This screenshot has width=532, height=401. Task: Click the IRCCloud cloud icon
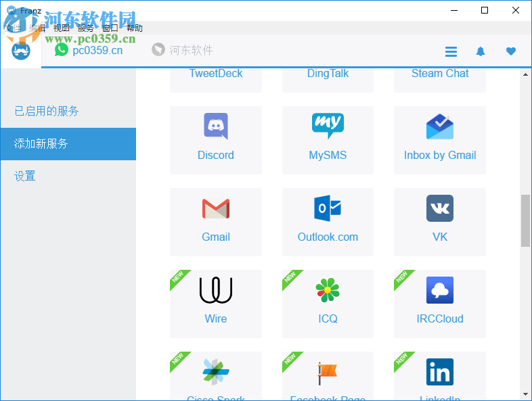pyautogui.click(x=440, y=290)
